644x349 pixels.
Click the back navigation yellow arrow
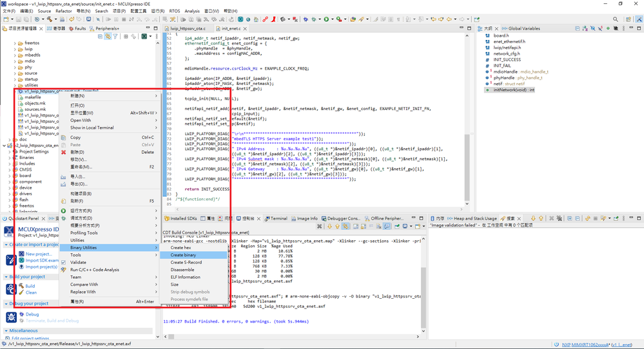[x=449, y=19]
